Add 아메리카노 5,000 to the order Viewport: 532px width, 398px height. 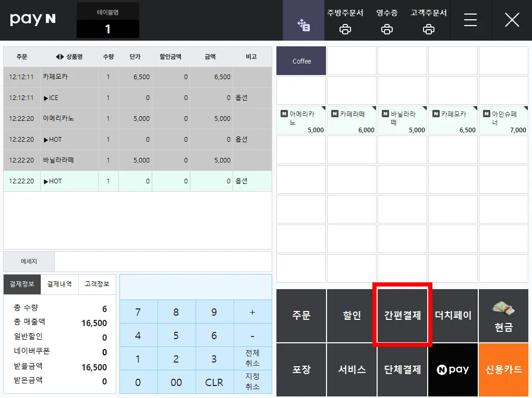point(301,121)
